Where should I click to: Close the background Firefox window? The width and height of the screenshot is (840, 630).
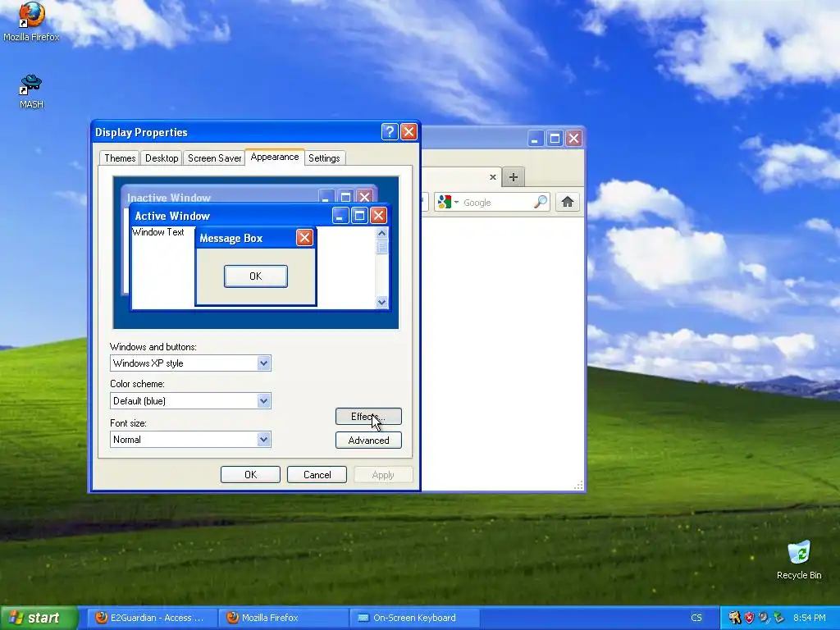[x=573, y=139]
